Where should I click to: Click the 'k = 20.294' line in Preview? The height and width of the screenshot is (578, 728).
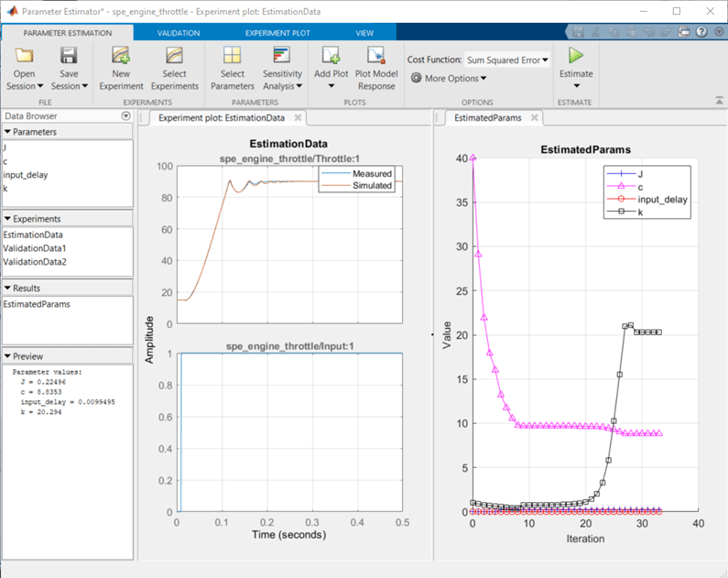click(41, 412)
